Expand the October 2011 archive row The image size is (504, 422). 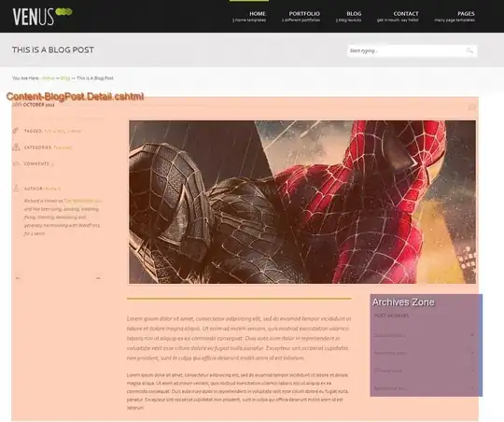[425, 371]
